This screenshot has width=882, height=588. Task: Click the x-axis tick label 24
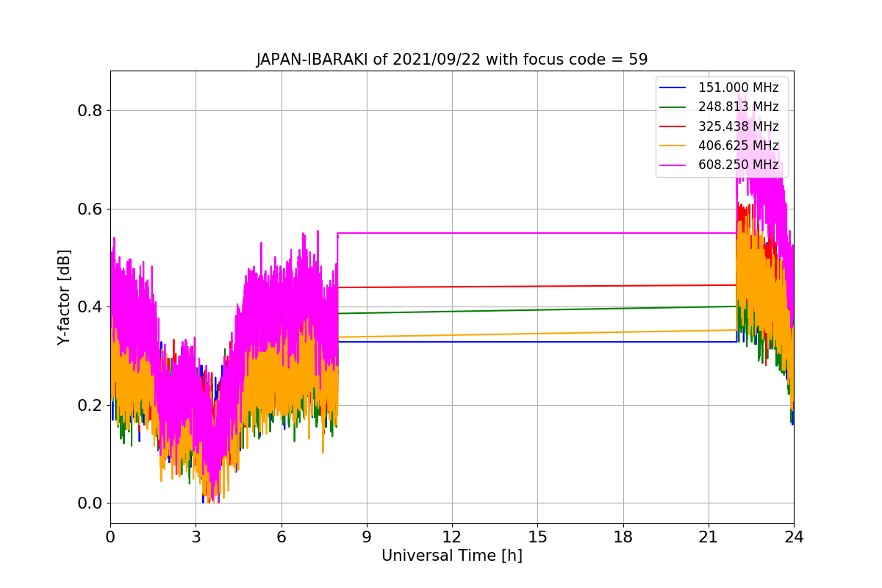click(x=794, y=537)
